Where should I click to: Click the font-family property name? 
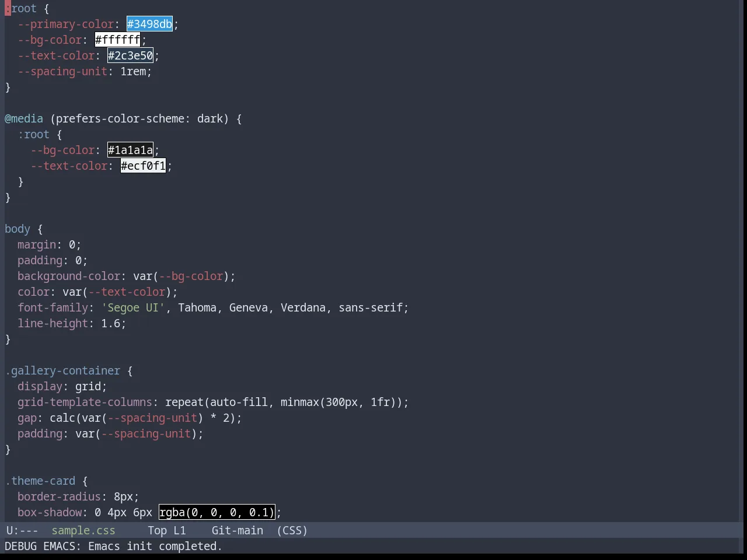tap(53, 307)
